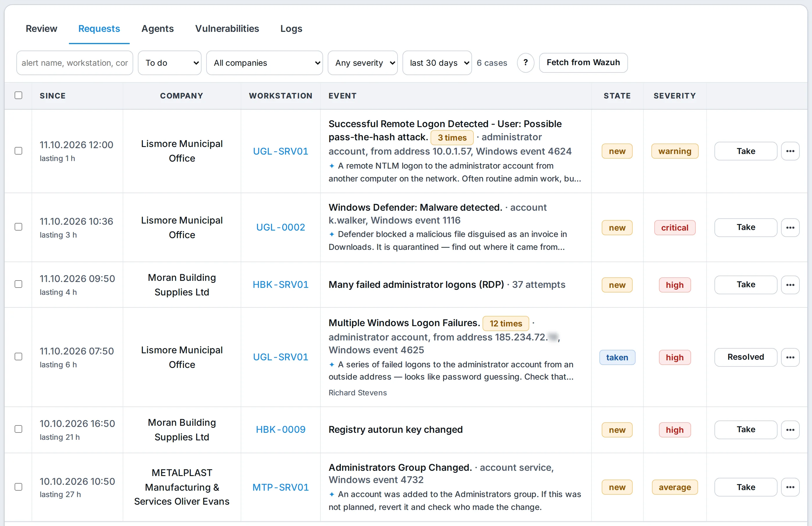Click the critical severity badge

674,228
